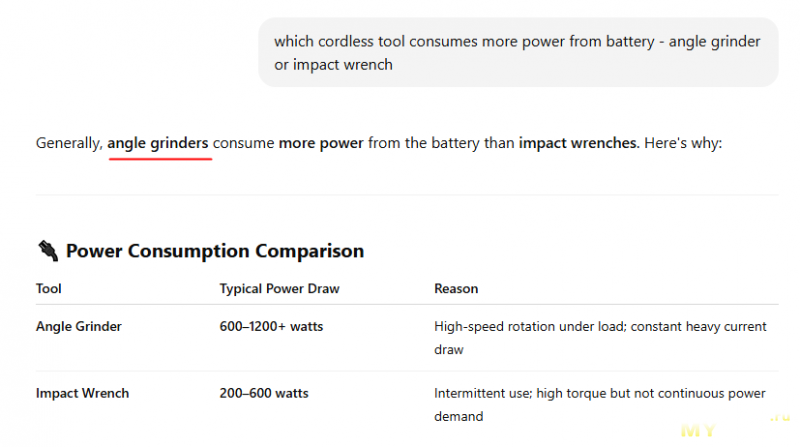This screenshot has width=800, height=447.
Task: Select the 'Angle Grinder' row label
Action: click(79, 327)
